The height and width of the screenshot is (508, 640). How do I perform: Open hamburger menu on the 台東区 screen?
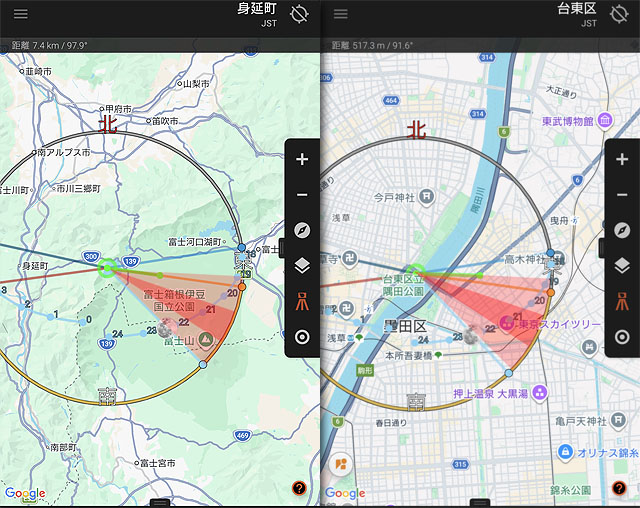[x=341, y=14]
